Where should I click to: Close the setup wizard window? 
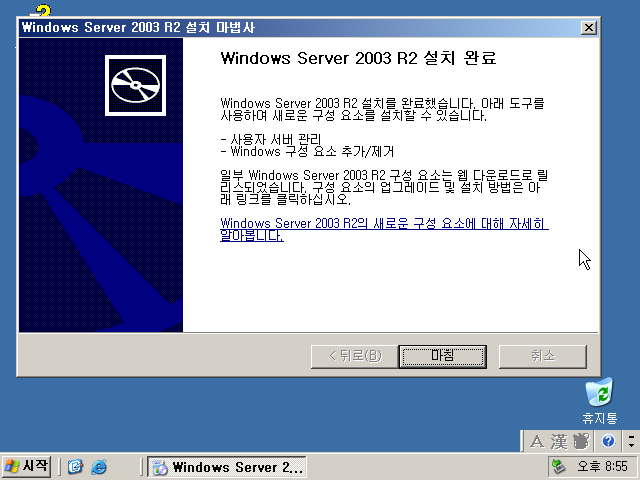589,28
